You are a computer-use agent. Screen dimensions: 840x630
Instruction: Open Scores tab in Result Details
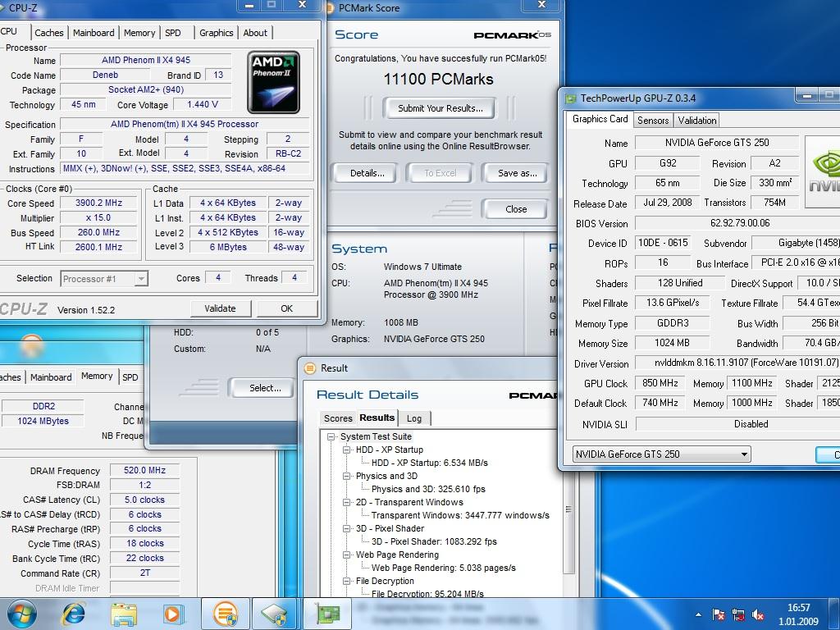point(338,418)
